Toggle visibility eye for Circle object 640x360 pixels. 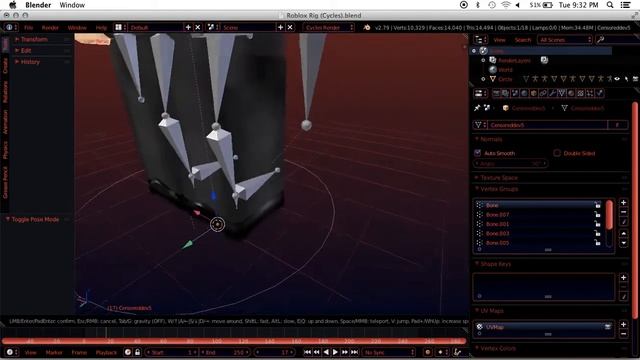click(x=617, y=79)
